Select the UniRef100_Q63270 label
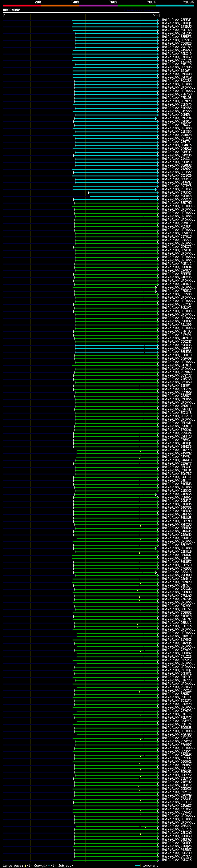This screenshot has width=197, height=868. click(x=176, y=416)
